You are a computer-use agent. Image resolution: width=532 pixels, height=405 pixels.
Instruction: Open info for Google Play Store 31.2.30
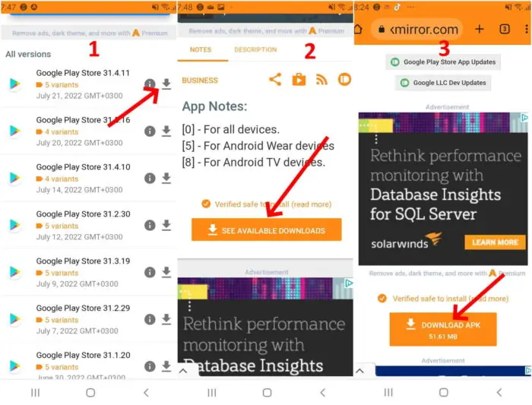point(150,225)
